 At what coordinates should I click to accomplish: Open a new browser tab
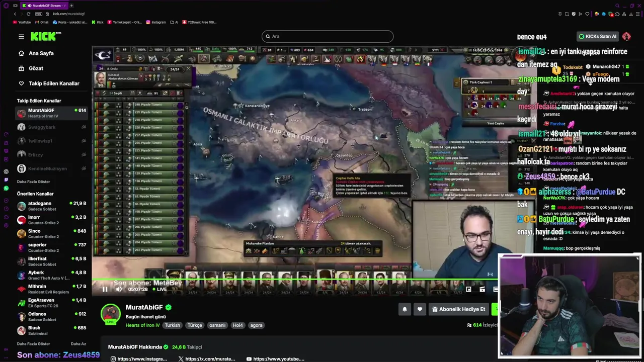click(71, 6)
